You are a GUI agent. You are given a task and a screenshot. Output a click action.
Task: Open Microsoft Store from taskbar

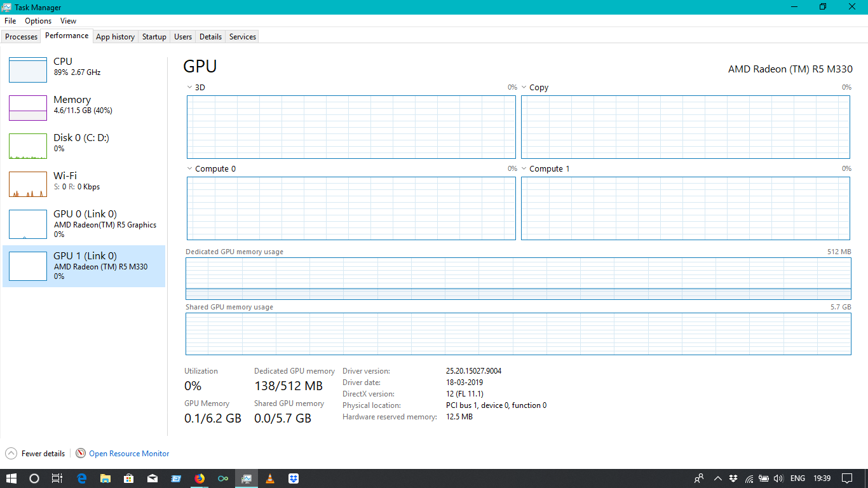(129, 478)
